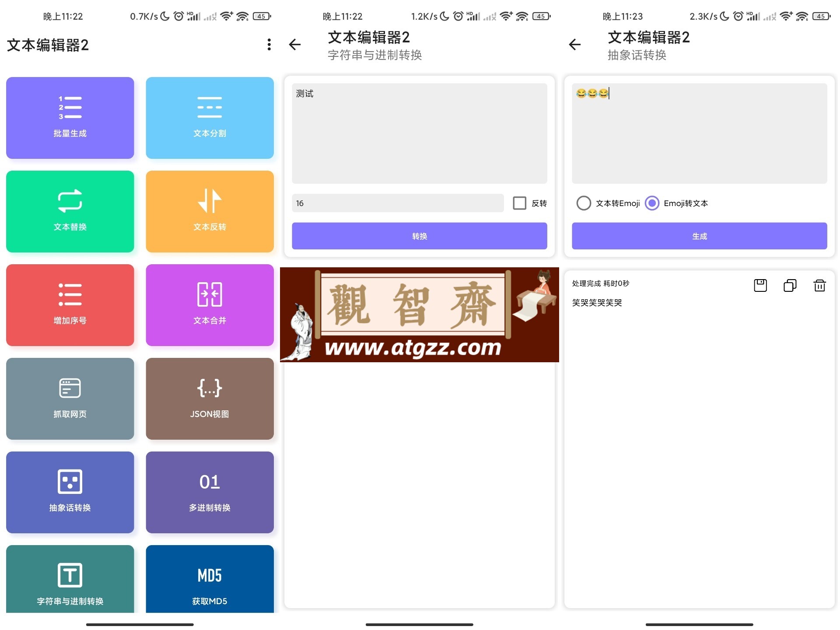
Task: Open the 文本替换 text replace tile
Action: point(70,211)
